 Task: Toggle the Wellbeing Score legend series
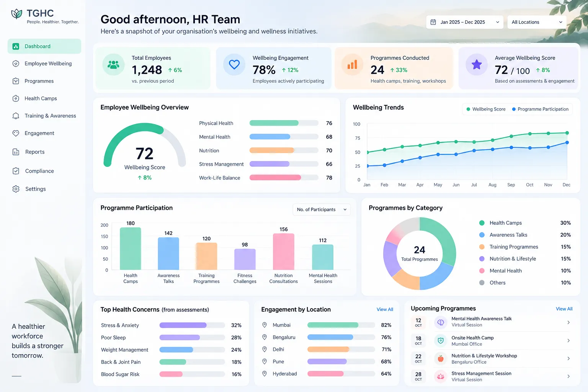click(486, 109)
